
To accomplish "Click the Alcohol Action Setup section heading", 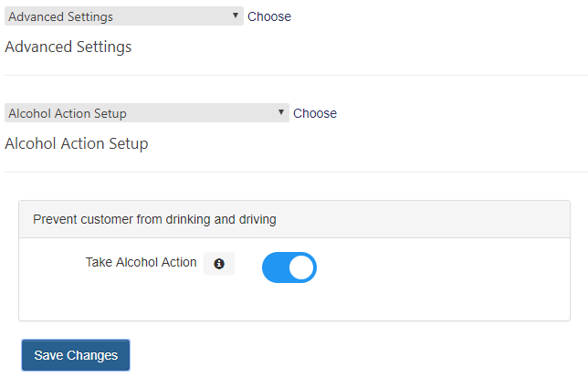I will [x=77, y=143].
